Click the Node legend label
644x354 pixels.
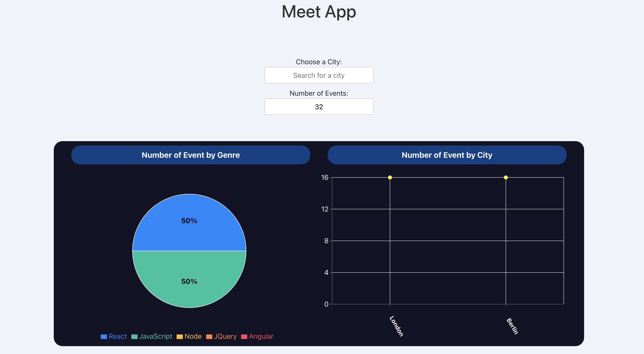[x=193, y=336]
